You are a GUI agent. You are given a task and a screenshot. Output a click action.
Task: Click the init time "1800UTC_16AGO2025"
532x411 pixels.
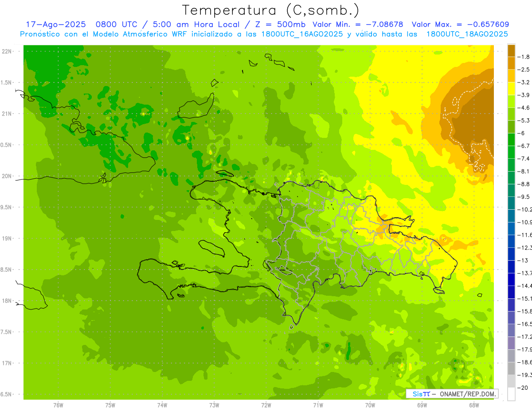click(x=302, y=34)
